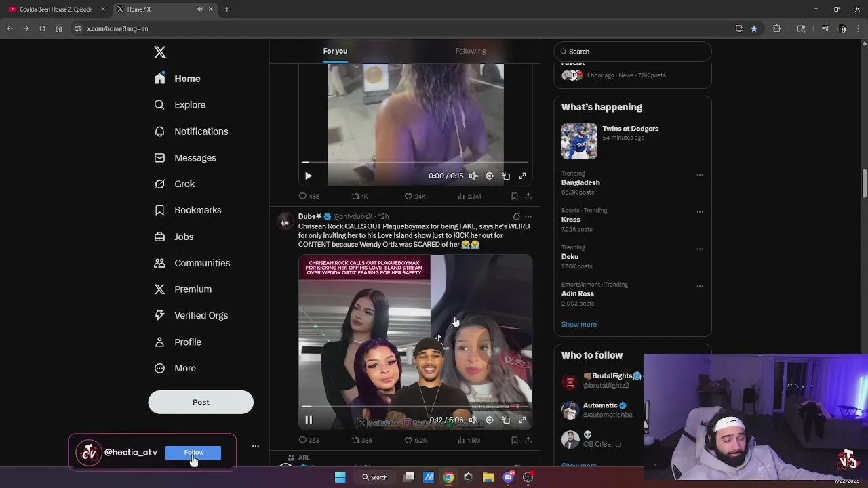Expand the top video to fullscreen
868x488 pixels.
(522, 176)
